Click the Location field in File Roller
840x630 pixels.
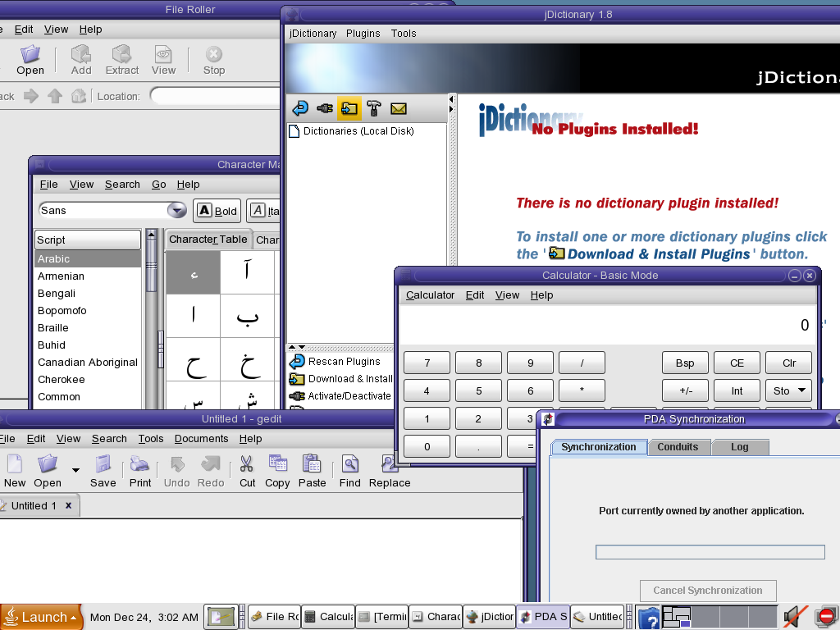click(x=216, y=97)
